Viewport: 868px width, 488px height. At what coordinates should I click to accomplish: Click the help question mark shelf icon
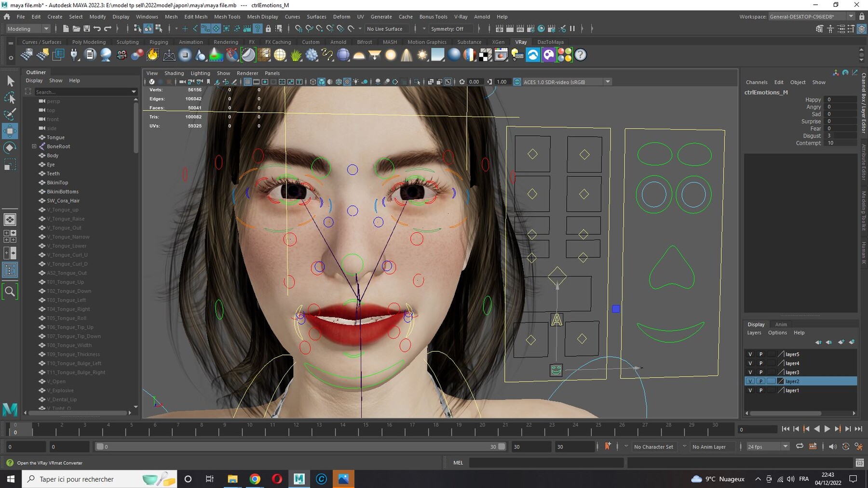tap(581, 55)
